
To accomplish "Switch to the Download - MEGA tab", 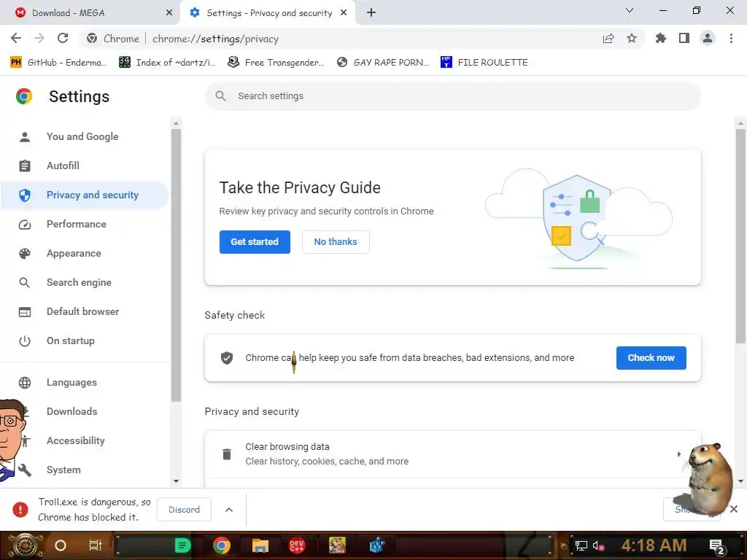I will coord(90,13).
